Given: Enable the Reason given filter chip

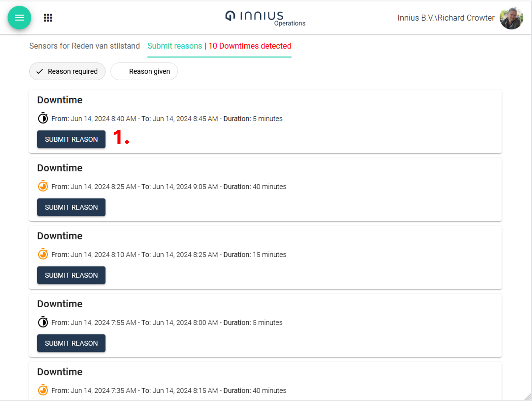Looking at the screenshot, I should pos(144,71).
